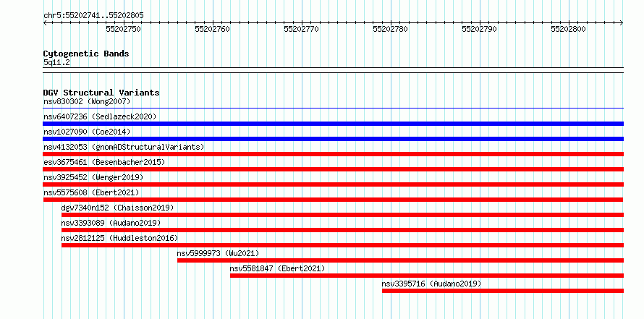The image size is (644, 319).
Task: Click red bar under dgv7340n152
Action: [342, 215]
